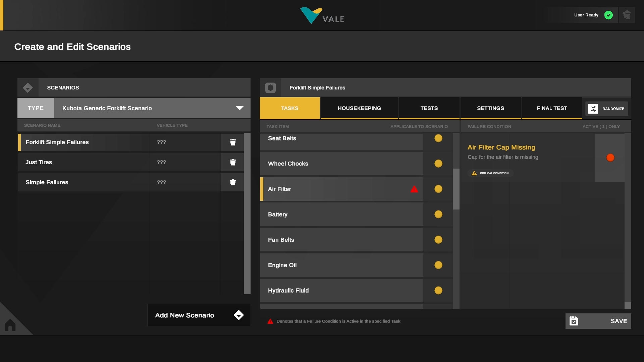Open the Final Test tab
Screen dimensions: 644x362
click(552, 108)
